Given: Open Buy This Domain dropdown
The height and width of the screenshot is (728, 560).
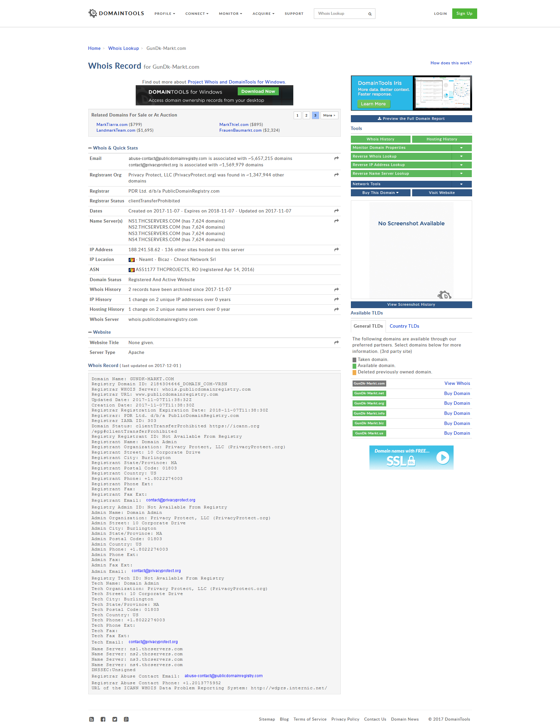Looking at the screenshot, I should (381, 193).
